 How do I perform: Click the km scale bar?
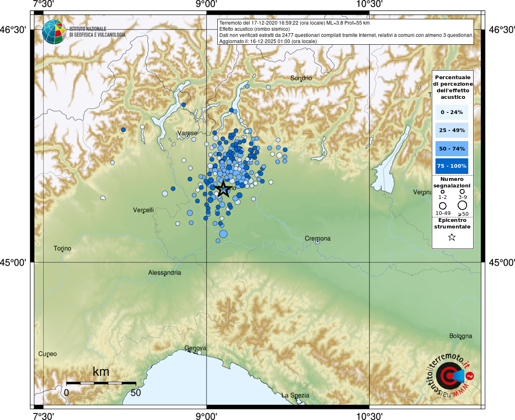point(101,383)
